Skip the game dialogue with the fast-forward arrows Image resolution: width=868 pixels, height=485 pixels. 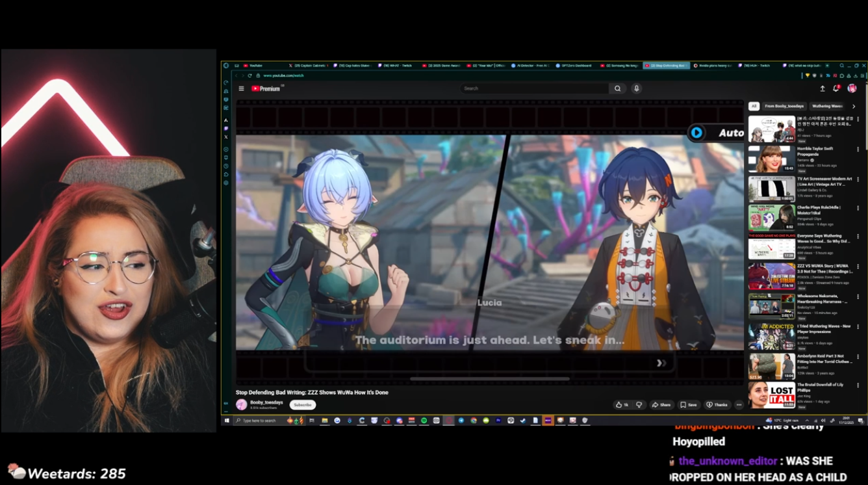(661, 363)
